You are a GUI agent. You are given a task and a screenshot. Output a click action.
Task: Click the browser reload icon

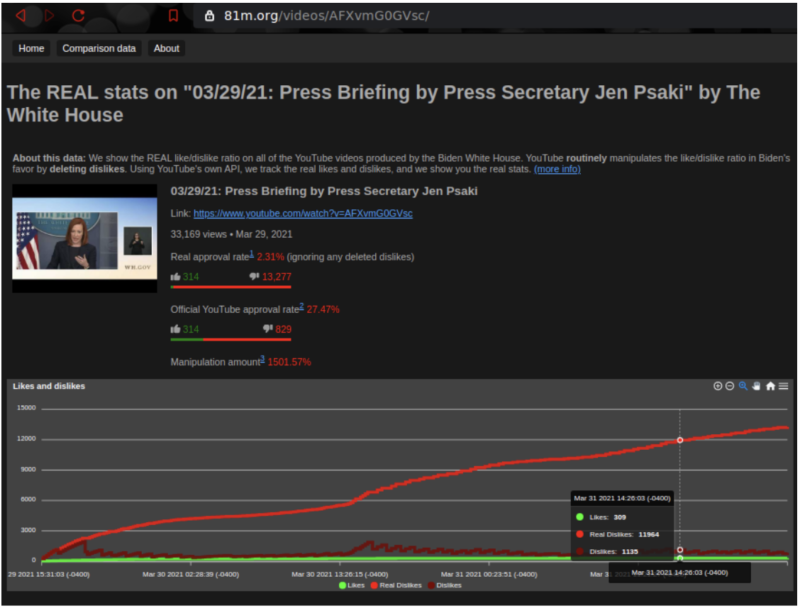coord(78,16)
